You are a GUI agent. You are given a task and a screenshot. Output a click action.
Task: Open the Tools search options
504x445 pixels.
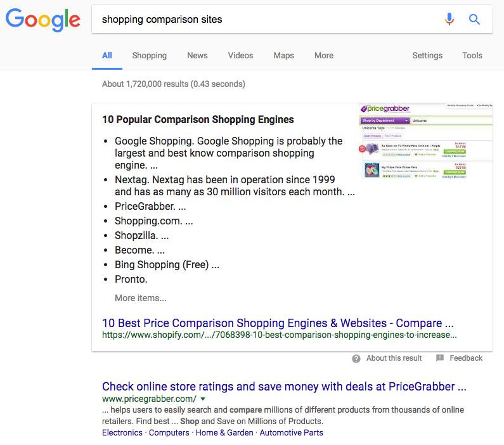[x=472, y=55]
